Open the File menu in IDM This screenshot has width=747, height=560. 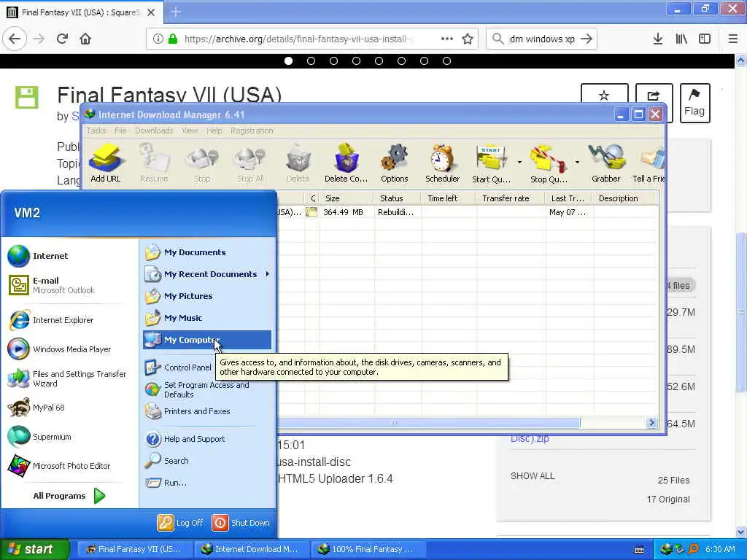[x=120, y=131]
